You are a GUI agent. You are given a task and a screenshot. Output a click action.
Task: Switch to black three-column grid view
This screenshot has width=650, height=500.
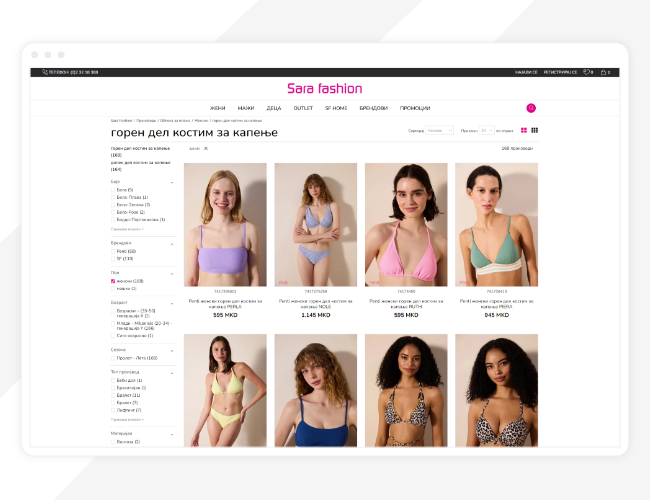(534, 130)
